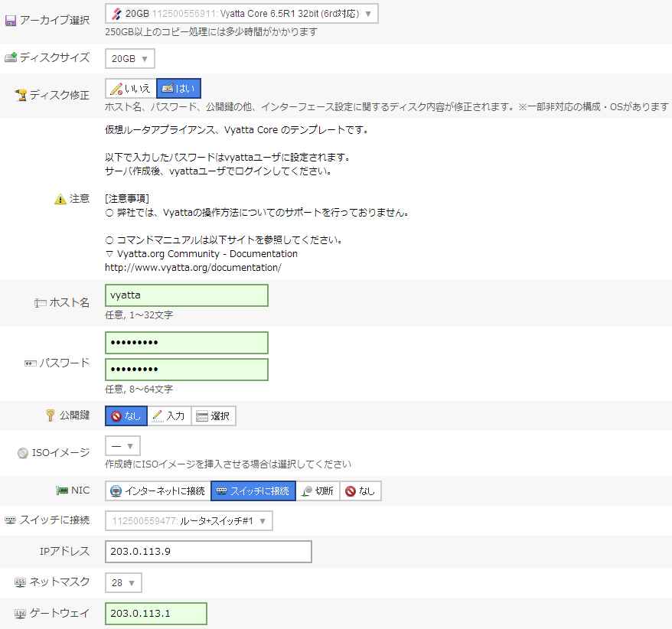The image size is (672, 629).
Task: Click the archive icon beside アーカイブ選択
Action: pyautogui.click(x=11, y=18)
